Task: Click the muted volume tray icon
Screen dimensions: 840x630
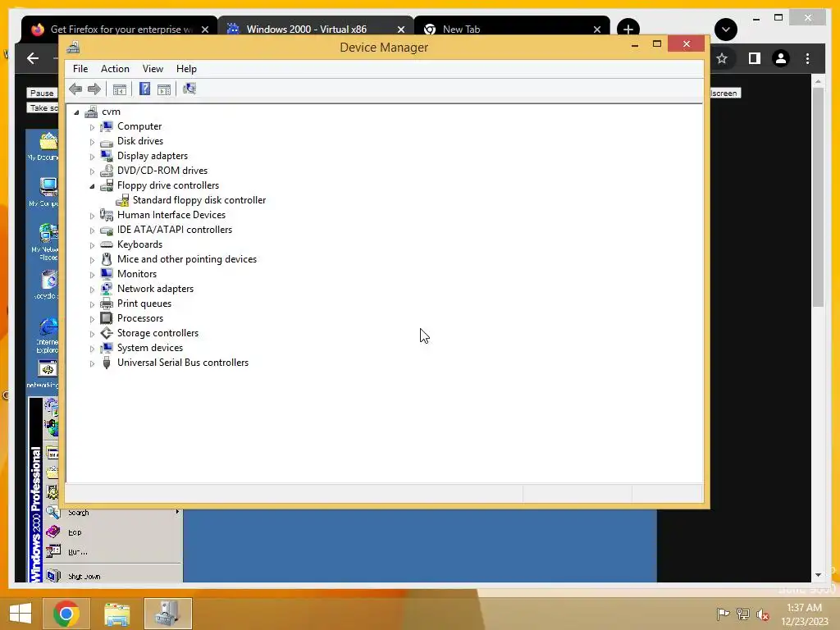Action: coord(762,614)
